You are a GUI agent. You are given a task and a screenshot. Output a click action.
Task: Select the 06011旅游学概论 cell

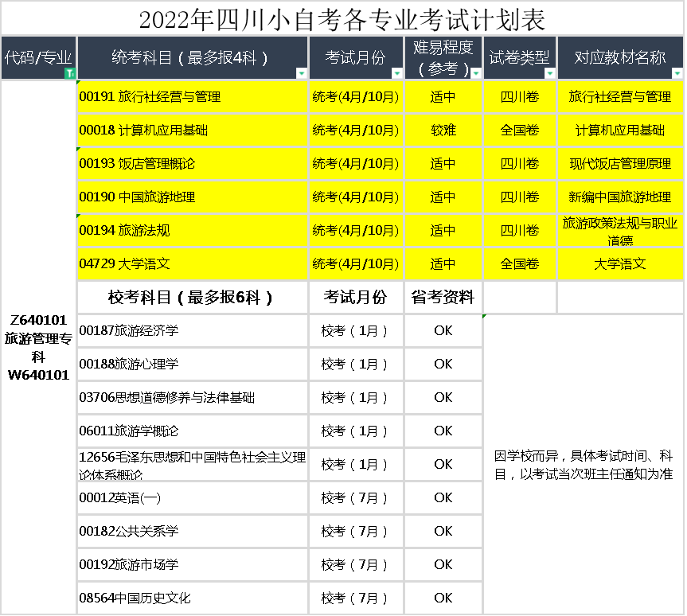(192, 431)
